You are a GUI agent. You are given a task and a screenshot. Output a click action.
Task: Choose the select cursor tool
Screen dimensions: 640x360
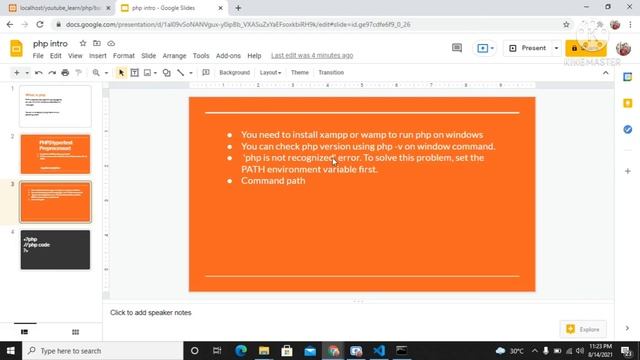point(121,73)
